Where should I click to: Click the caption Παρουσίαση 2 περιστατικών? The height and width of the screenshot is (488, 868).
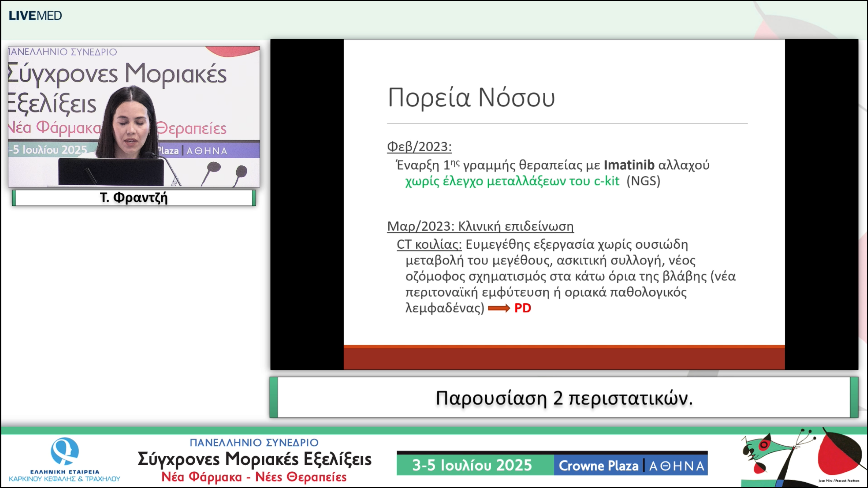[x=563, y=400]
